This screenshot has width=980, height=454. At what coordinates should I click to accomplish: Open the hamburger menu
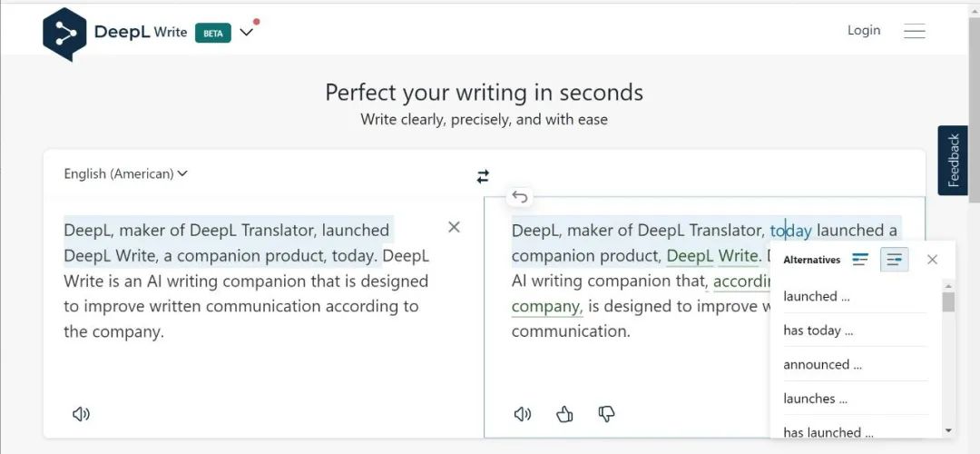point(914,31)
